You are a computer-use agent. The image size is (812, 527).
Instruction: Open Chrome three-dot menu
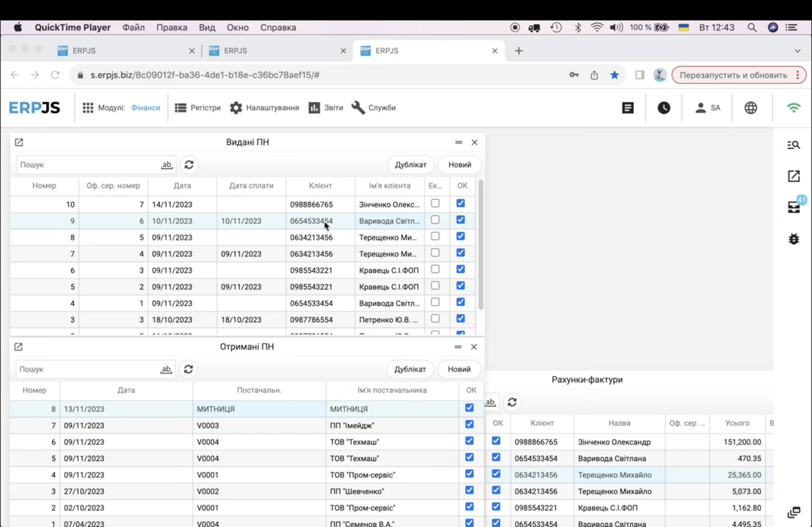pyautogui.click(x=798, y=75)
